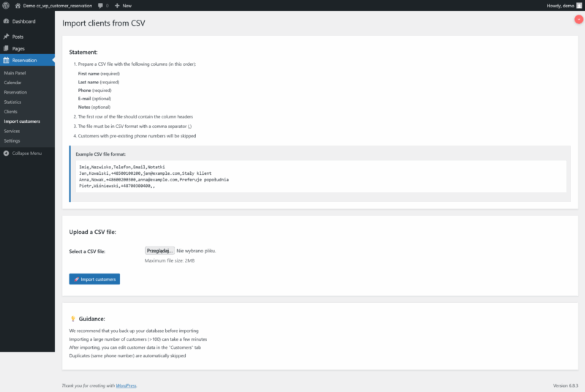Click the Pages icon in sidebar
This screenshot has height=392, width=585.
pos(7,48)
